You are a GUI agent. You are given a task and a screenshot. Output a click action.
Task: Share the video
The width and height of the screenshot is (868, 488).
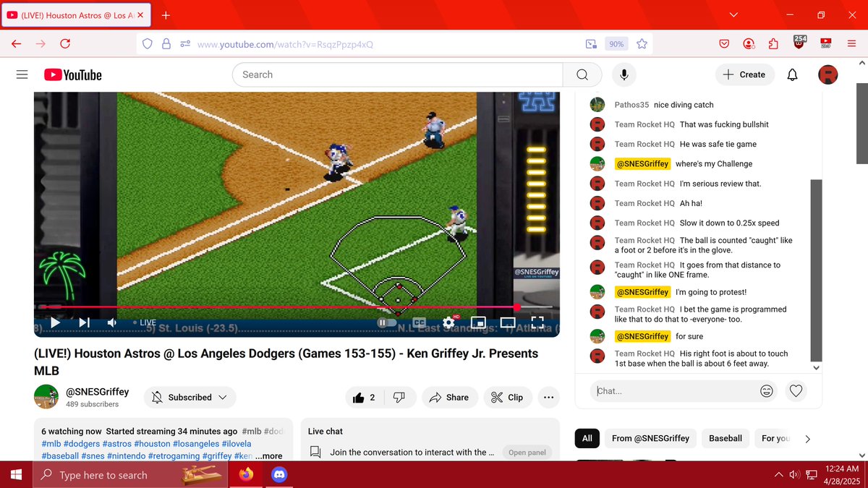tap(448, 398)
